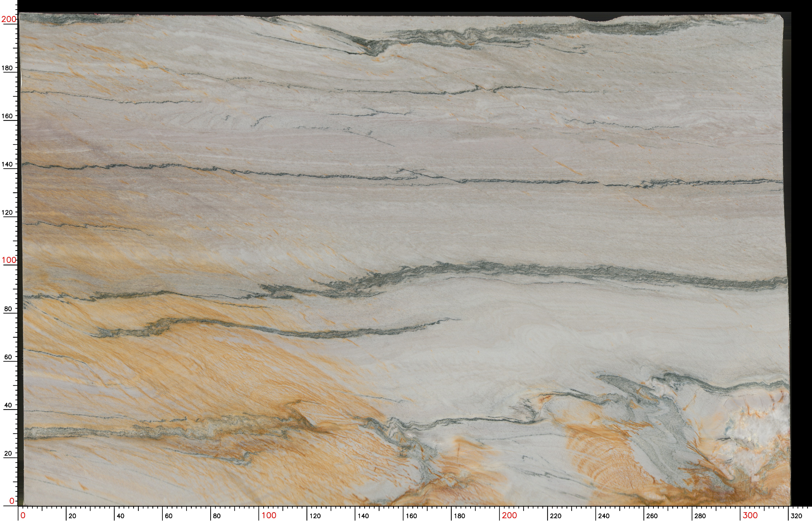Click the 40 label on the horizontal ruler
The height and width of the screenshot is (524, 812).
click(x=121, y=516)
